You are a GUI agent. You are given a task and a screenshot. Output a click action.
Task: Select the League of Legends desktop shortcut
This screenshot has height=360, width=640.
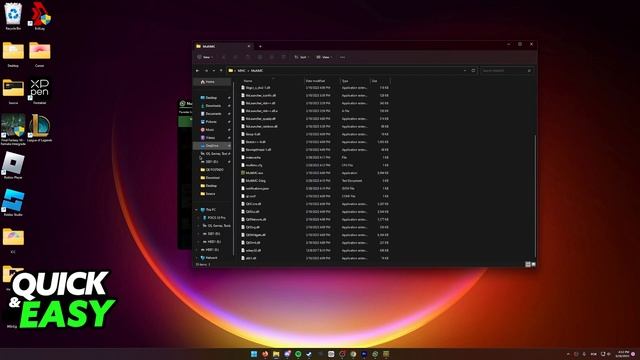click(40, 129)
